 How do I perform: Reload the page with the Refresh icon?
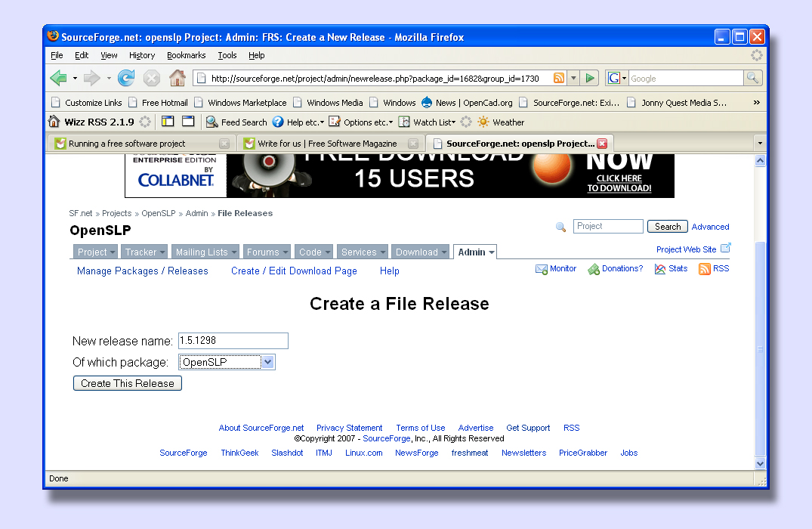pos(126,79)
